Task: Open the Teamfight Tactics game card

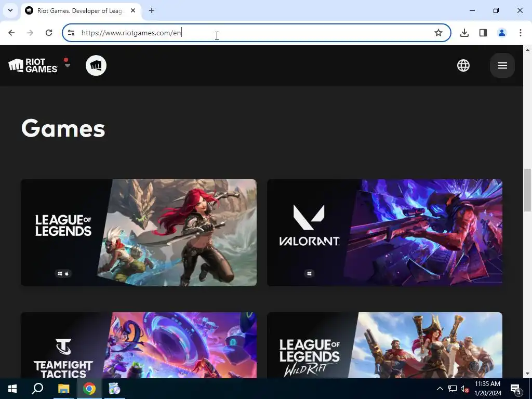Action: click(139, 345)
